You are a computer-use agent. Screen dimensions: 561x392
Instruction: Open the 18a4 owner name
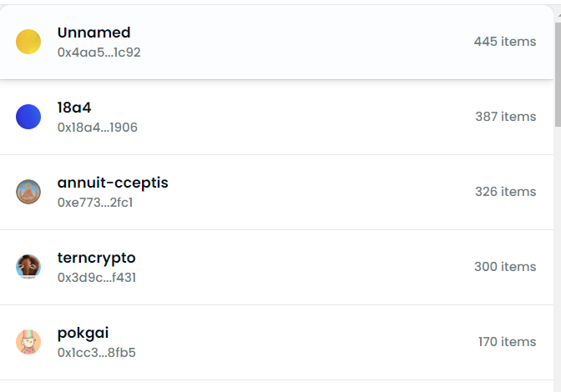click(x=74, y=108)
